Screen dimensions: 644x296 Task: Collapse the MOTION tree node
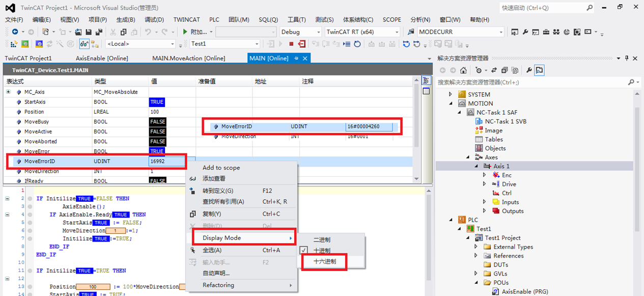click(450, 103)
